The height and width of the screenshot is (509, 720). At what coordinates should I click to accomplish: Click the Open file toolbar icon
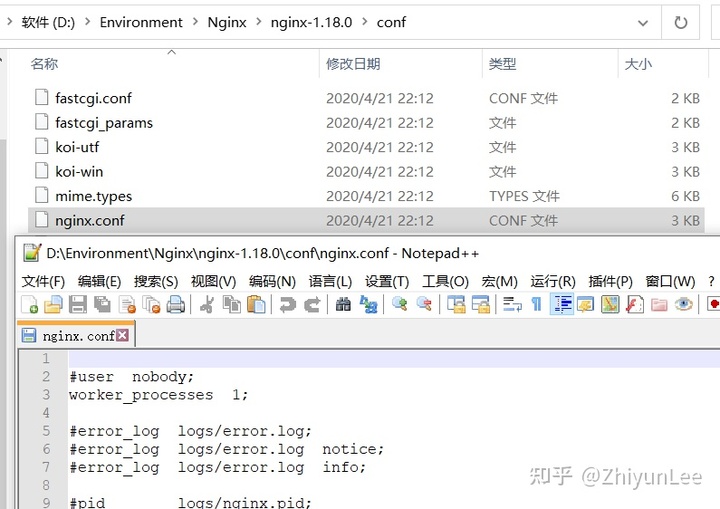point(53,305)
